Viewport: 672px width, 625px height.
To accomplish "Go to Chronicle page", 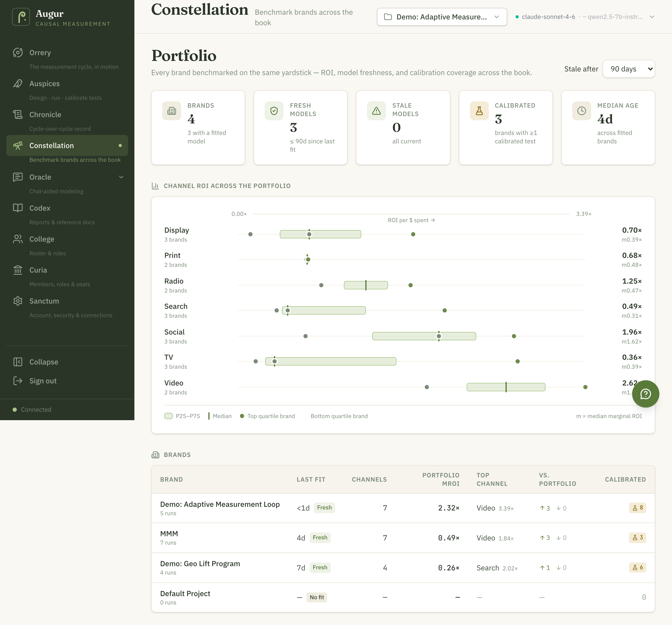I will pos(67,115).
